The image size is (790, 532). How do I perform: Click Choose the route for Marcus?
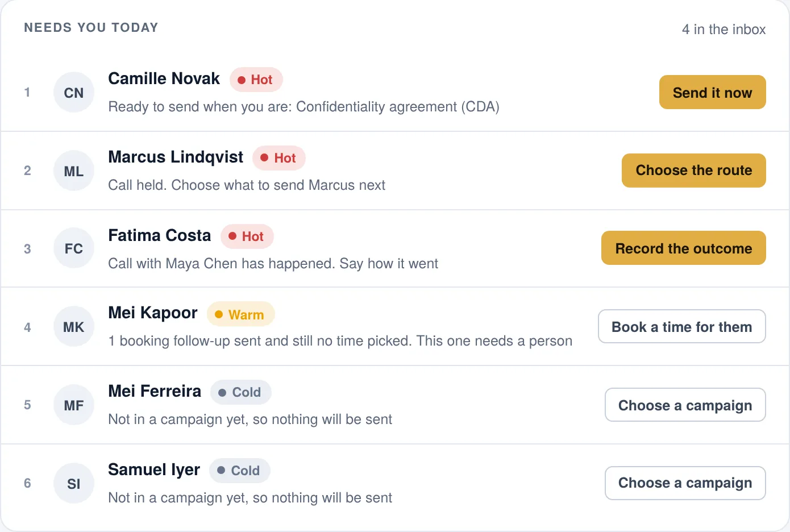[x=694, y=171]
